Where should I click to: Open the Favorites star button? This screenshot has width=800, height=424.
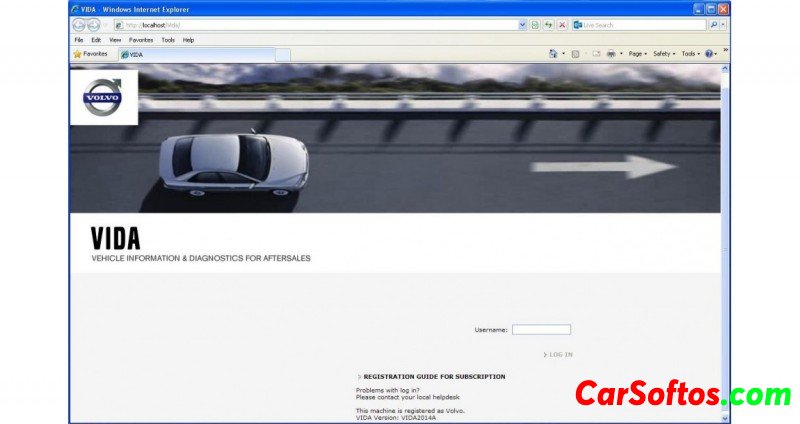point(90,54)
